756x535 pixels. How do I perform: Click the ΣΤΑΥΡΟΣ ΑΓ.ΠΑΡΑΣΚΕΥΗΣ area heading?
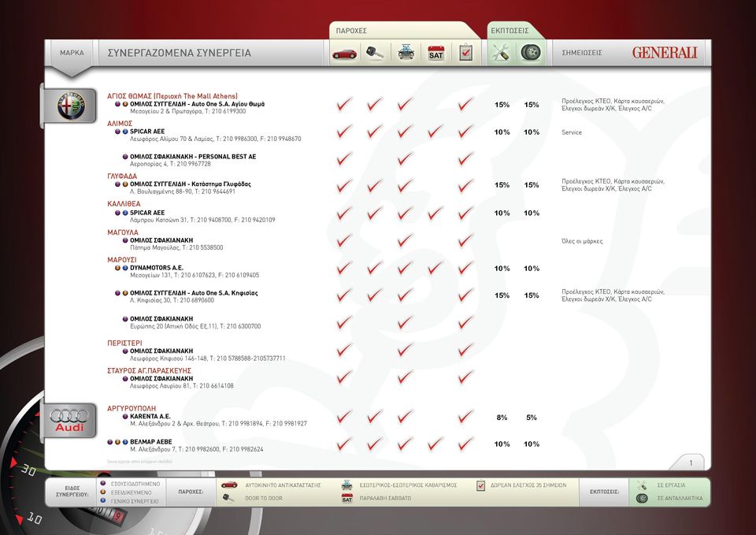pos(149,370)
